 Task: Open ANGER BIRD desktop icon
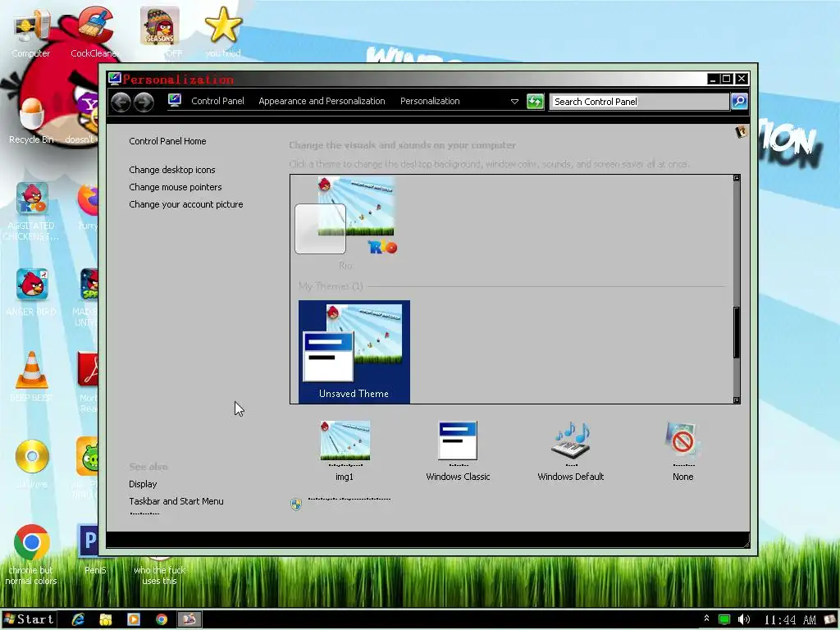[x=32, y=292]
